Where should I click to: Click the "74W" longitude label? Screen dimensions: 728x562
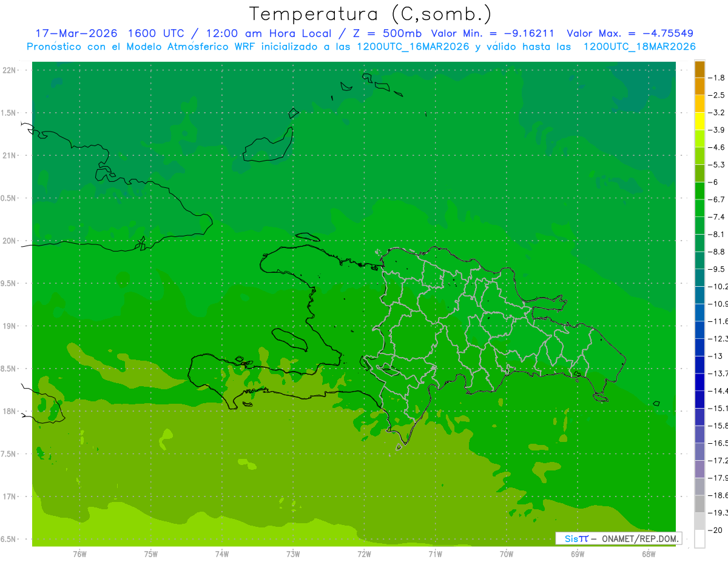[222, 554]
